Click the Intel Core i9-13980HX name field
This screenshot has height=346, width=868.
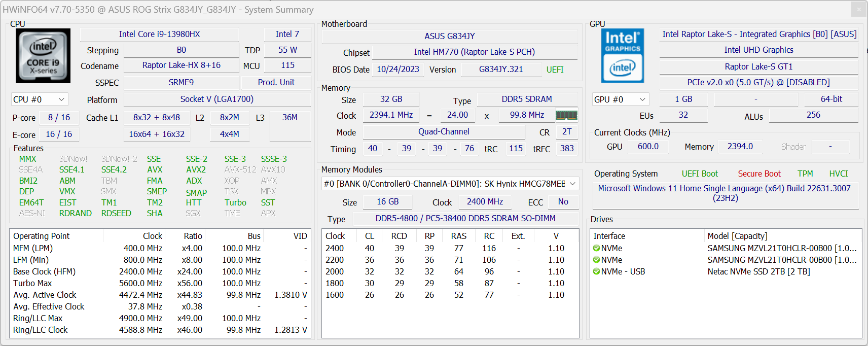pos(159,34)
